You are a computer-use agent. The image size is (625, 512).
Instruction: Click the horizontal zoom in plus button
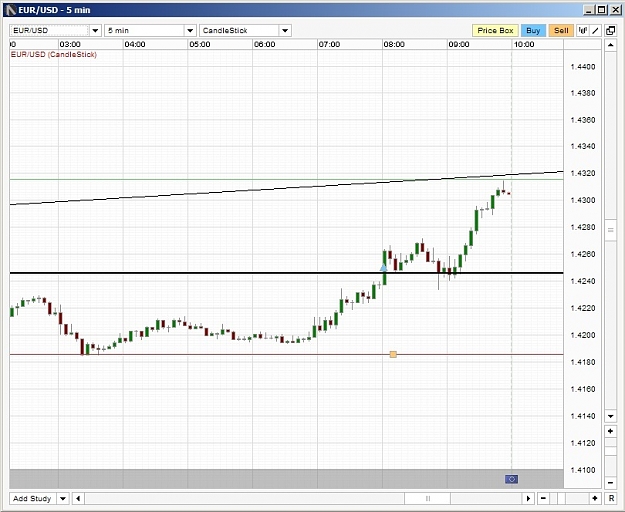pos(595,498)
